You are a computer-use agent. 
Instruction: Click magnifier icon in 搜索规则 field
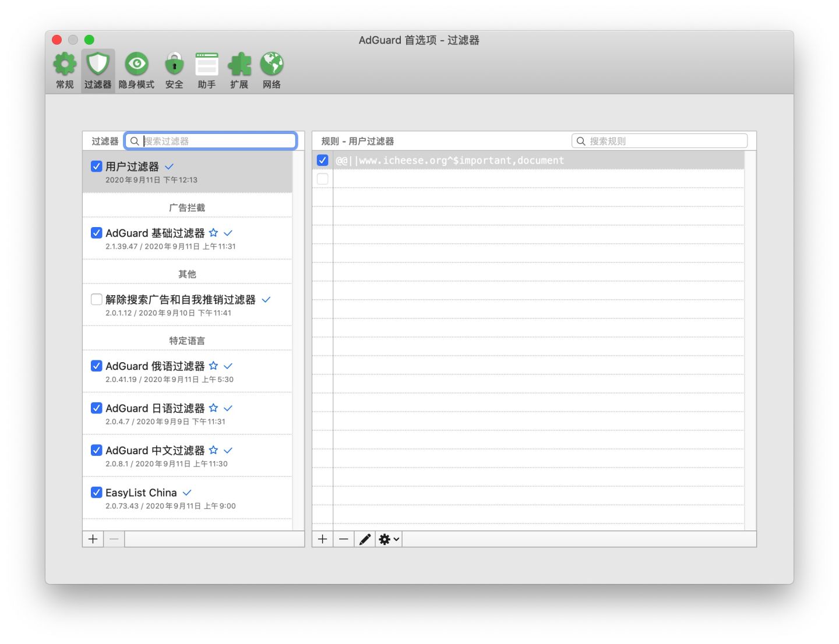[x=581, y=141]
